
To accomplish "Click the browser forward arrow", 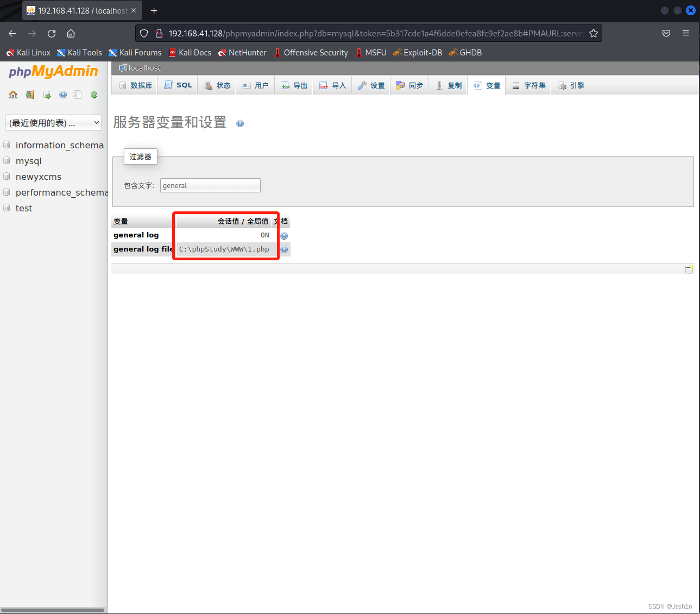I will click(32, 34).
